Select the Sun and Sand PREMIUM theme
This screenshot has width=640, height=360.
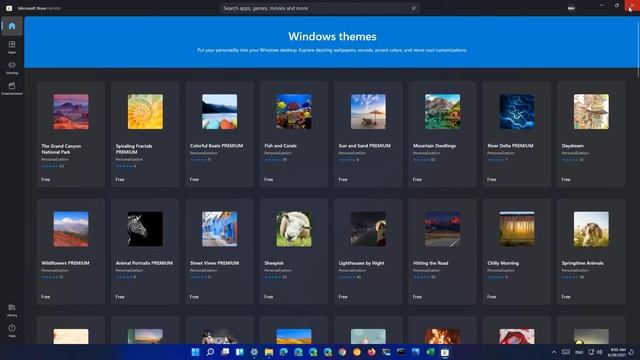[x=368, y=134]
